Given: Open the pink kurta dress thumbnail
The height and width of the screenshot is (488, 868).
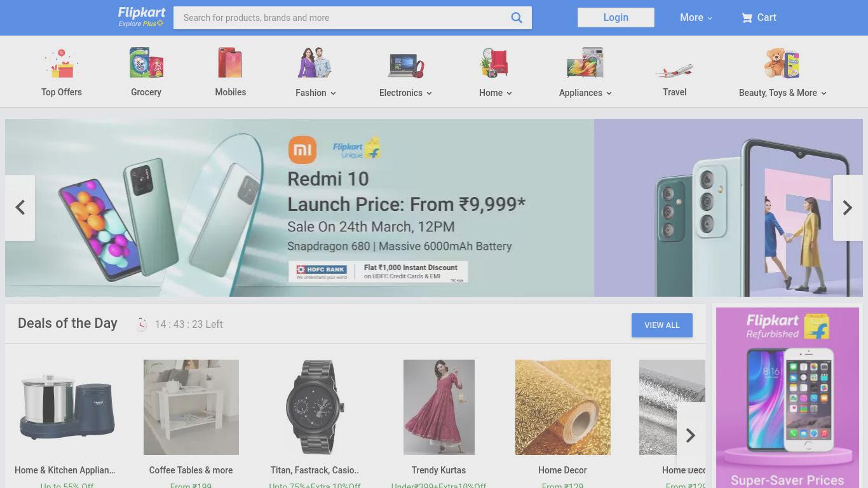Looking at the screenshot, I should pos(439,407).
